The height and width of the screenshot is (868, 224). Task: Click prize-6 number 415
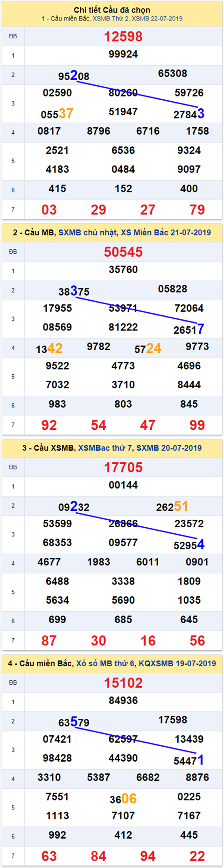pos(57,189)
